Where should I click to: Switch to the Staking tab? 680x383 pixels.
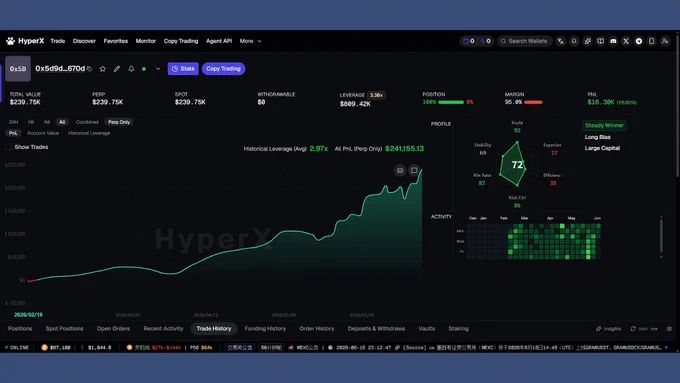coord(458,329)
